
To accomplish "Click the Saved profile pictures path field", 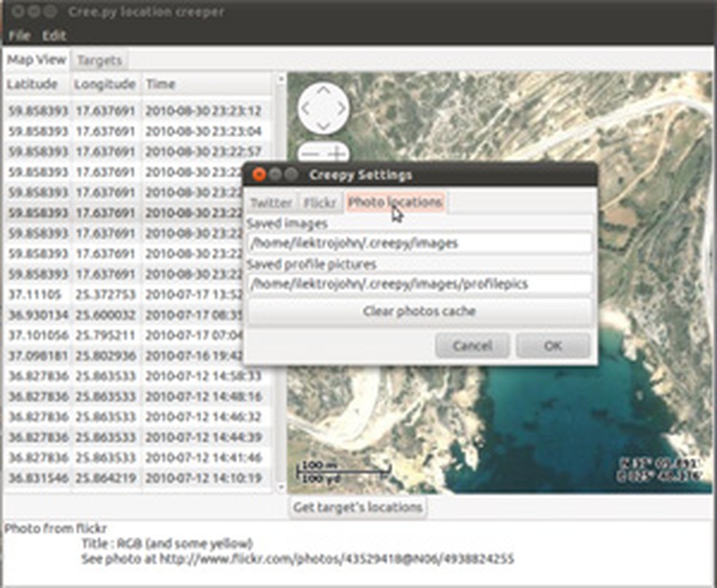I will (x=419, y=284).
